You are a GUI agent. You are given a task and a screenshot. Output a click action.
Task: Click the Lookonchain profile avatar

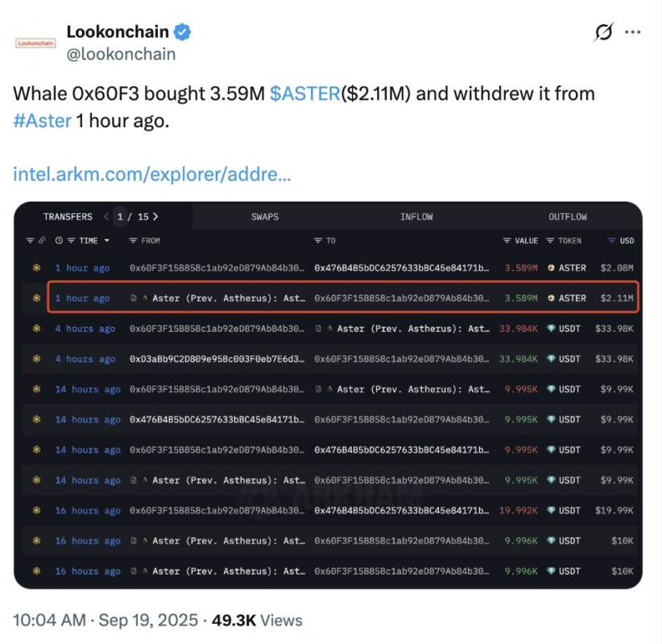[x=35, y=43]
